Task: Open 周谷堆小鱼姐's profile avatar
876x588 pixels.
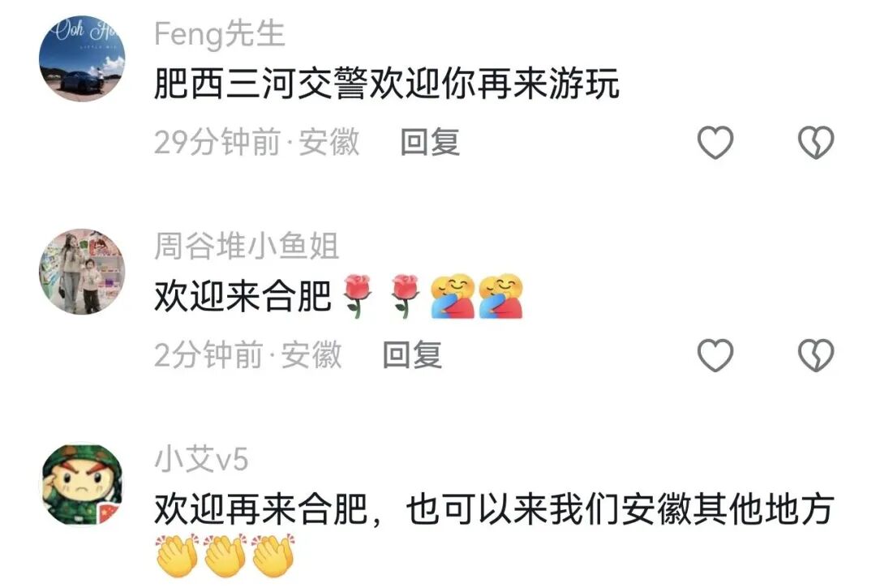Action: (82, 272)
